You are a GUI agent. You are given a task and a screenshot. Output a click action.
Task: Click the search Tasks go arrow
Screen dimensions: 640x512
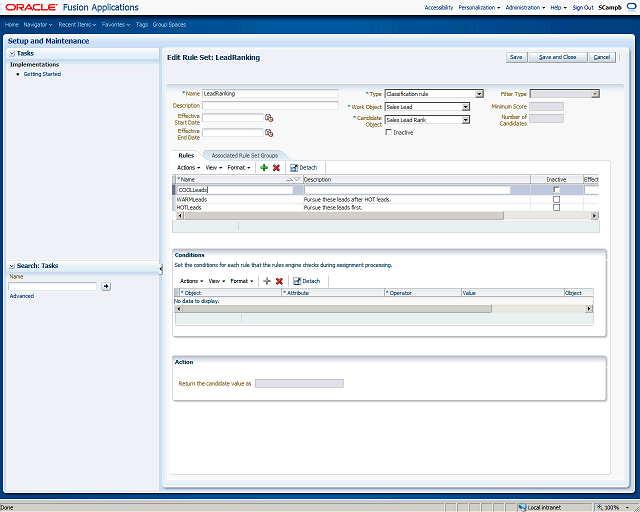click(106, 286)
